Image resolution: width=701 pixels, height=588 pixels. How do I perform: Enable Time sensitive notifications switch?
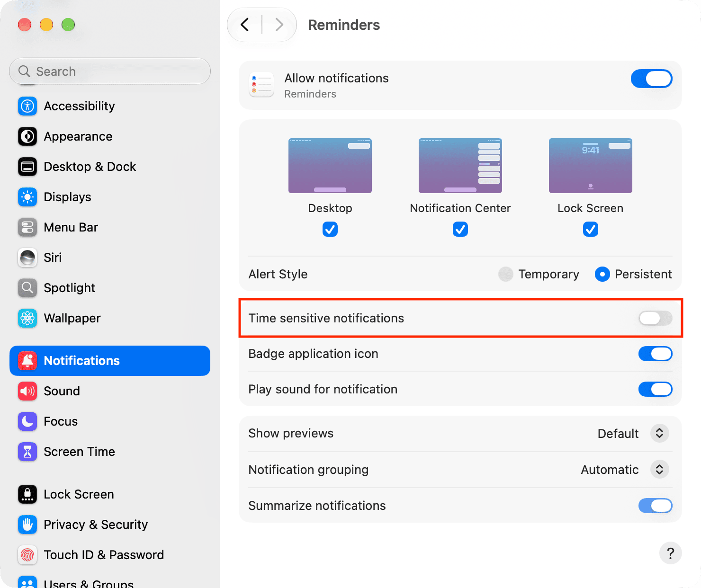click(x=656, y=318)
